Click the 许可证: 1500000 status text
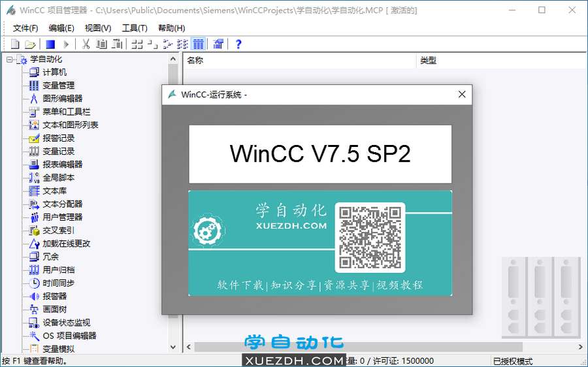Screen dimensions: 588x367 click(403, 361)
